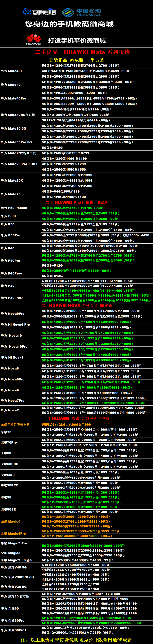Click the 华为 Mate40Pro model cell
The height and width of the screenshot is (644, 153).
point(21,98)
